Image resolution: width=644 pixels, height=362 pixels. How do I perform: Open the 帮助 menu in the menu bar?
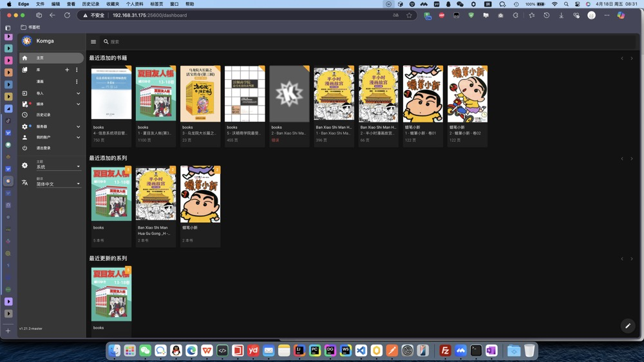189,4
